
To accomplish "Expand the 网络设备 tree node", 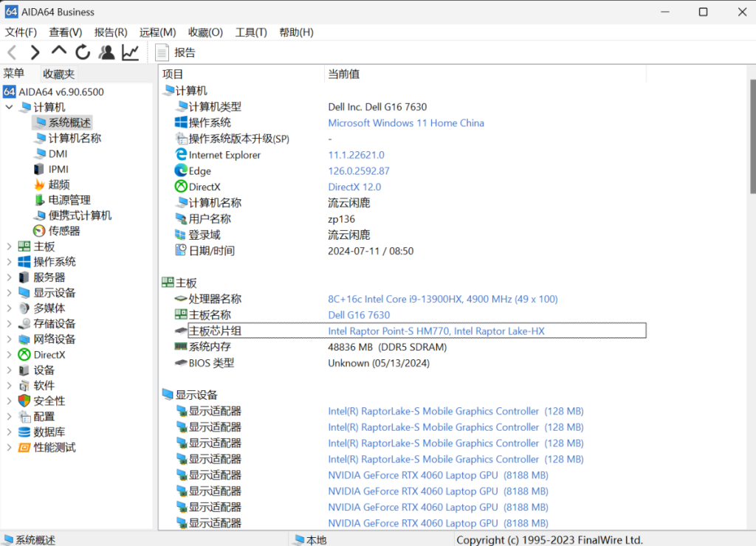I will [9, 339].
